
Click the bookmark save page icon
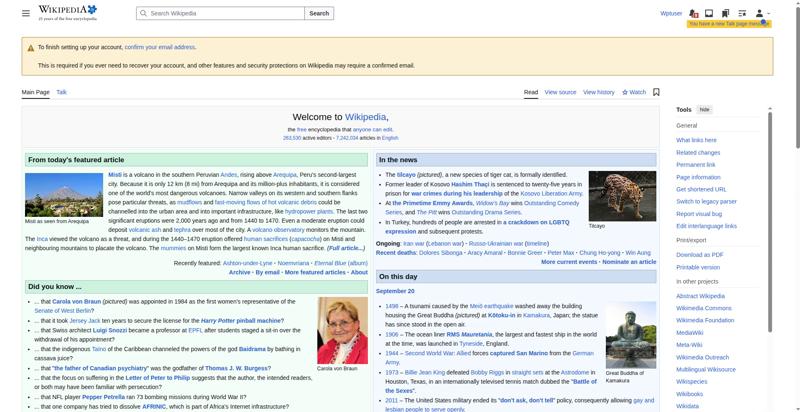click(656, 92)
